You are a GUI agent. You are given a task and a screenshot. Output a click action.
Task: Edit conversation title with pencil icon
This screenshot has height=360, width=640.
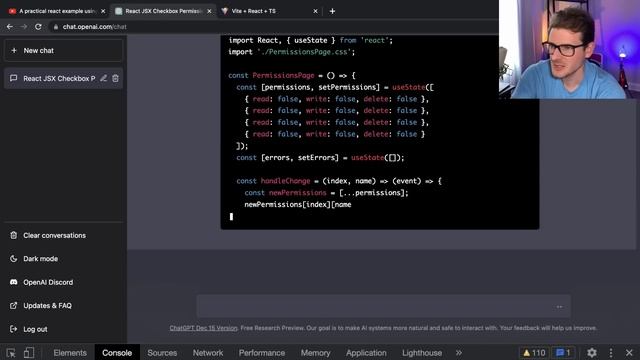point(104,78)
